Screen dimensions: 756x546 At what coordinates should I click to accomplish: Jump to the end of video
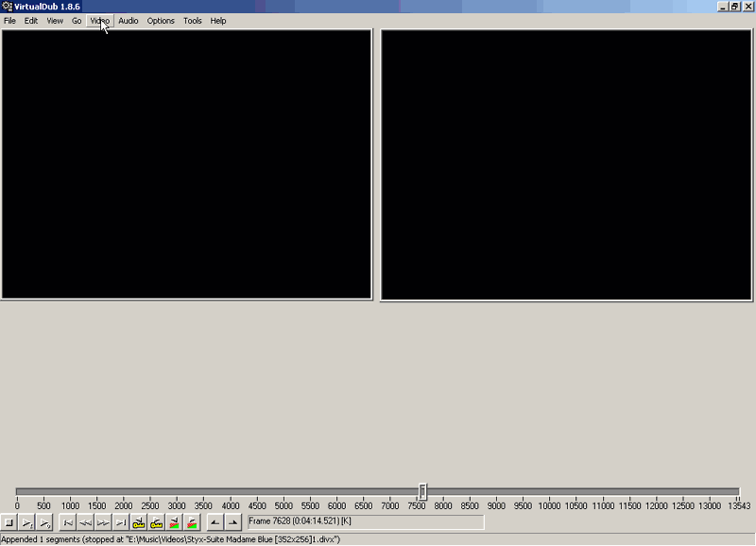click(121, 522)
